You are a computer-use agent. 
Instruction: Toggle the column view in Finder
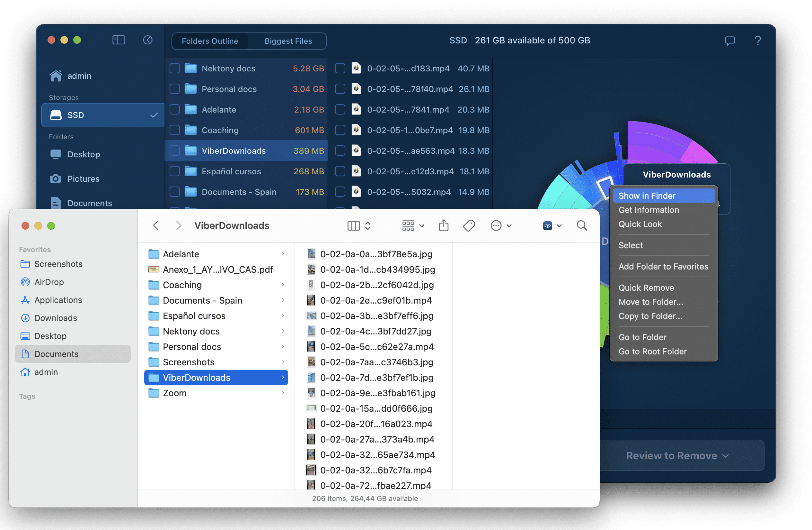click(x=356, y=226)
